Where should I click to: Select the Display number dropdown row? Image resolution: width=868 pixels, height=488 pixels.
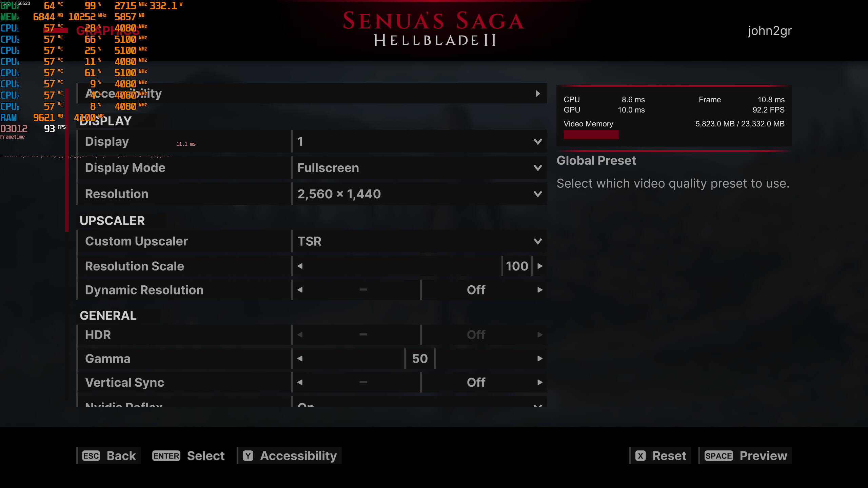pyautogui.click(x=419, y=141)
